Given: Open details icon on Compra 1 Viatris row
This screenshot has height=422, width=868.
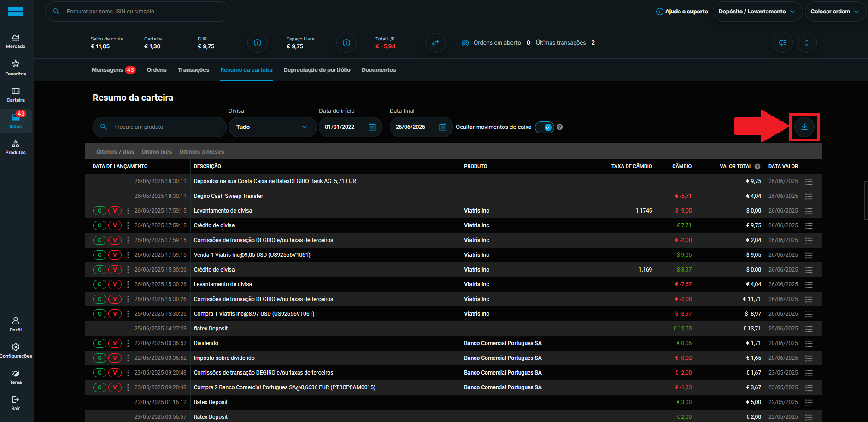Looking at the screenshot, I should coord(809,314).
